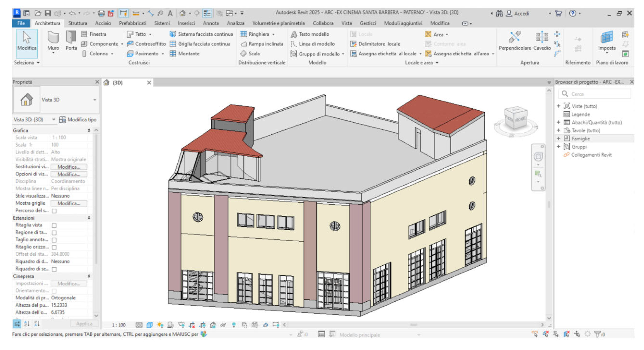The width and height of the screenshot is (644, 350).
Task: Expand the Viste (tutto) tree node
Action: click(558, 106)
